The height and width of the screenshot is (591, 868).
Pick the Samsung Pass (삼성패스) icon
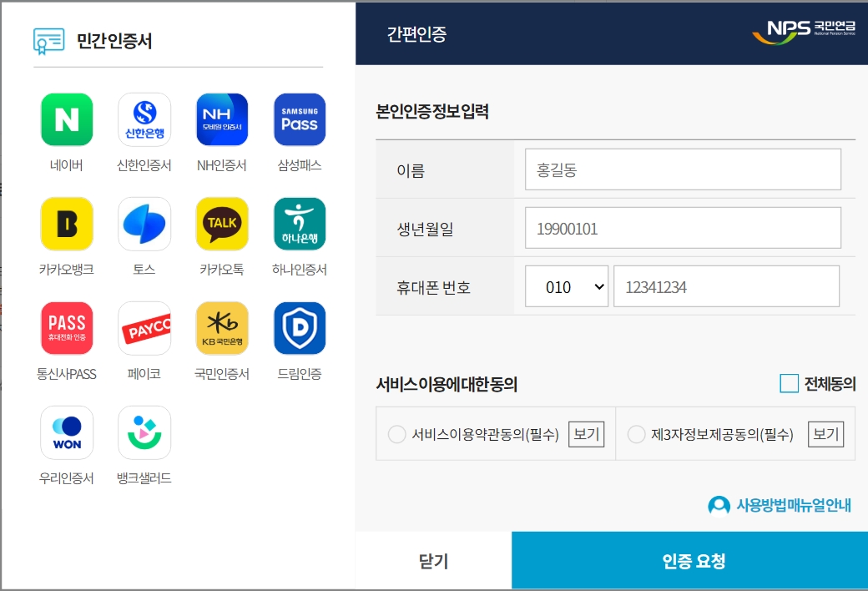click(x=300, y=119)
